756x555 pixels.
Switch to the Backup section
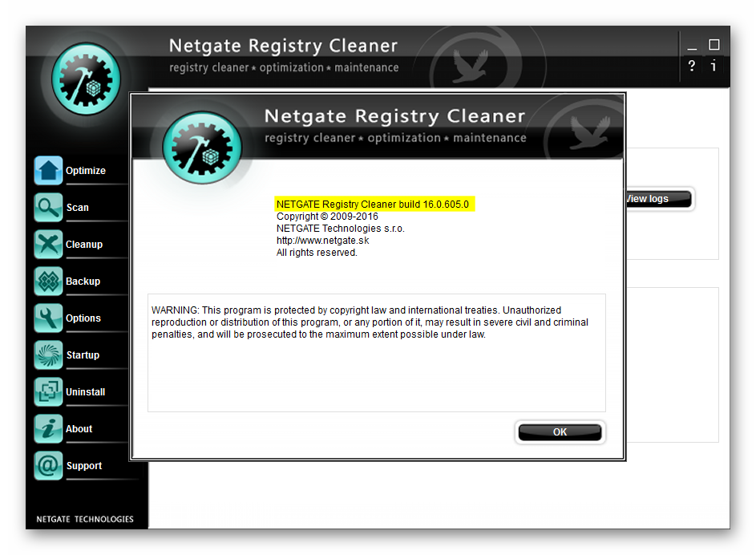[83, 282]
